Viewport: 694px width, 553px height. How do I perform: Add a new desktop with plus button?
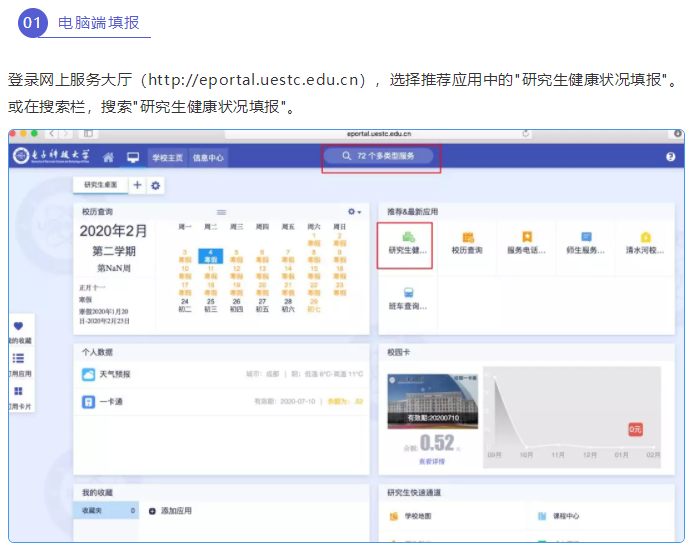(137, 186)
